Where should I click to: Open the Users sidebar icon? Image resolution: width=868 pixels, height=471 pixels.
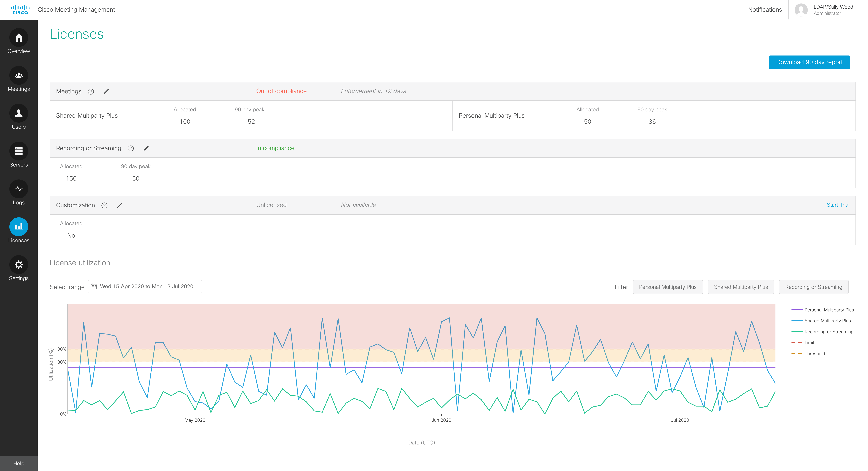[19, 113]
